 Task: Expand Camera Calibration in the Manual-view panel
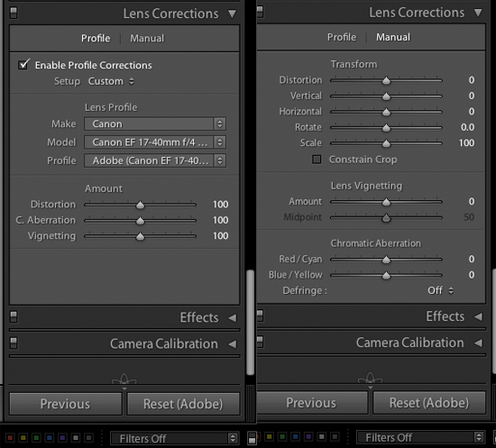click(478, 343)
